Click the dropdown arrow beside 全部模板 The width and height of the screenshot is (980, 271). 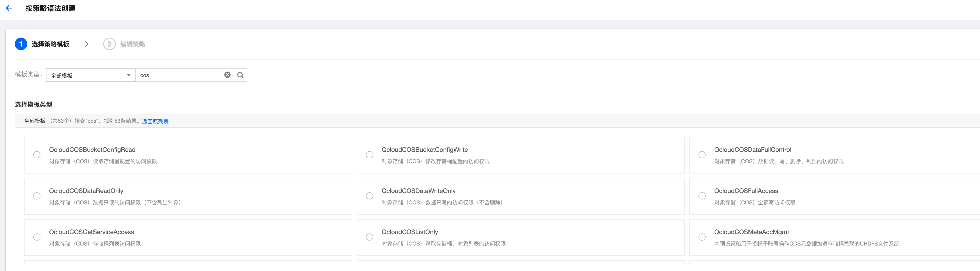tap(128, 75)
